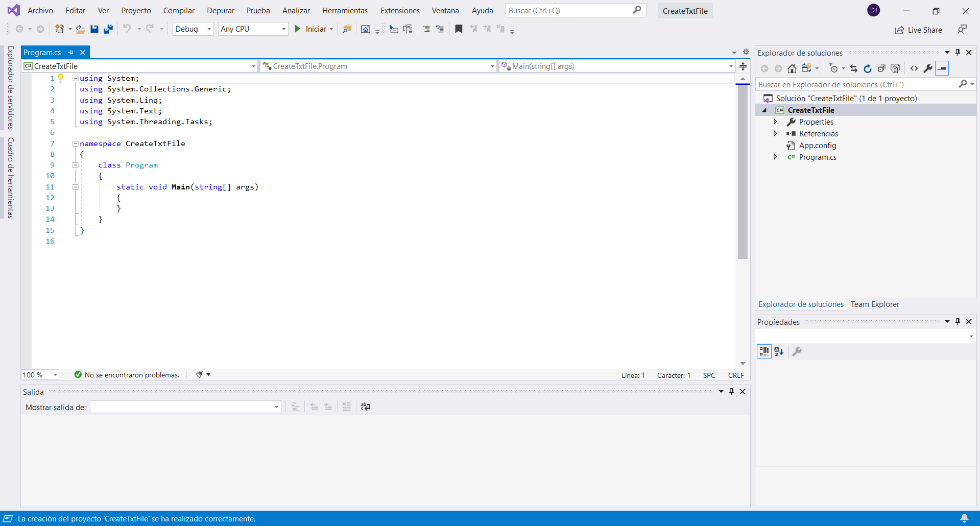Open properties via the wrench icon in Solution Explorer

[x=928, y=68]
